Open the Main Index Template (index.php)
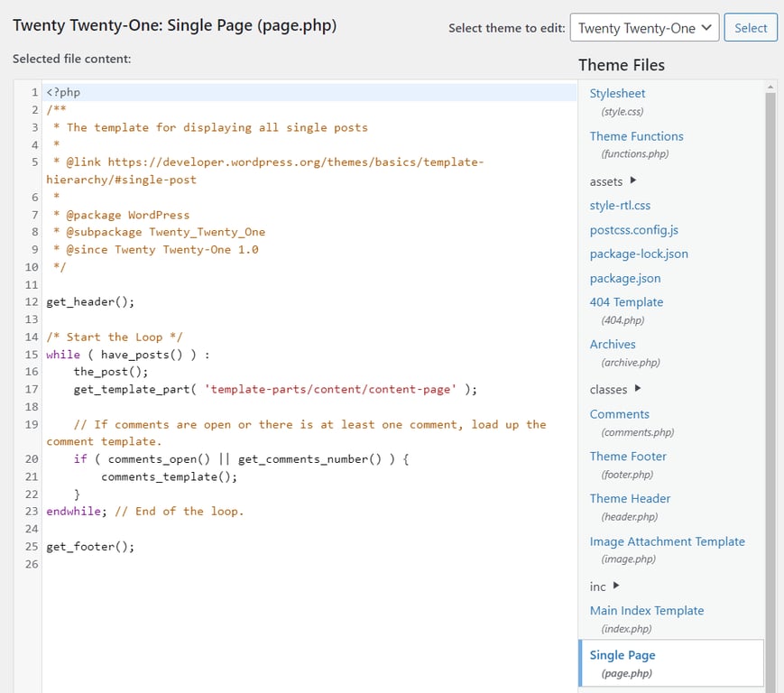 tap(647, 610)
